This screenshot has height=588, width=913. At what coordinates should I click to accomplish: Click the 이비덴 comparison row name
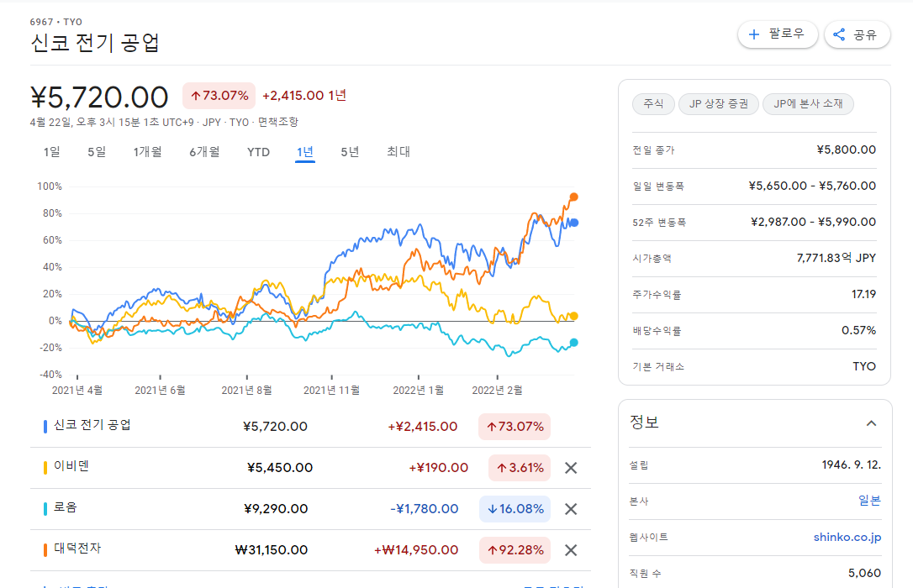coord(71,466)
